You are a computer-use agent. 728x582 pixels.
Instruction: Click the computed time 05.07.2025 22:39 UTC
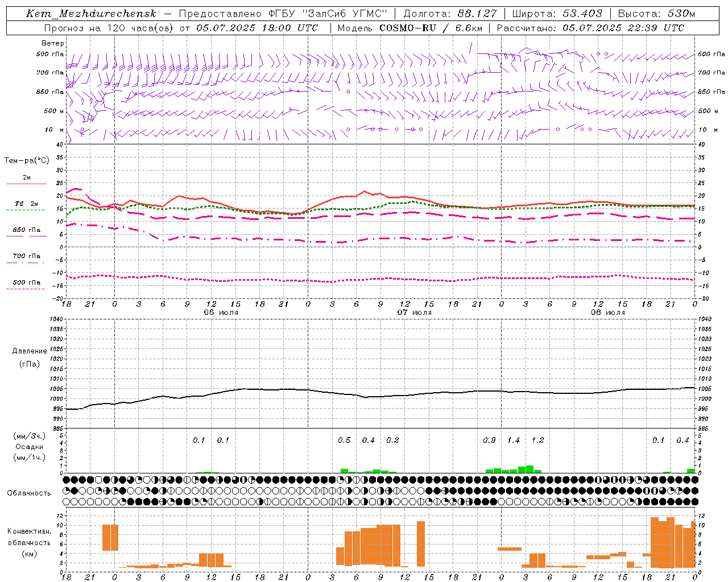coord(623,28)
